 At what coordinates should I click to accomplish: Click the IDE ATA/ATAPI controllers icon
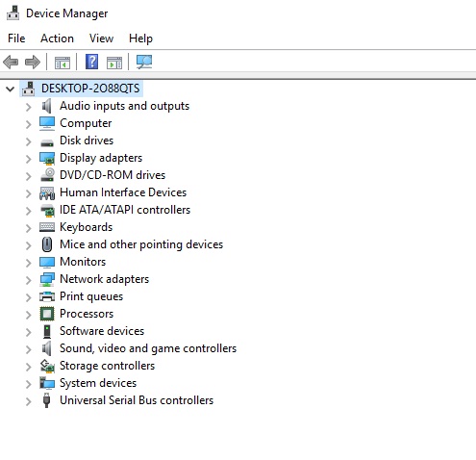47,210
